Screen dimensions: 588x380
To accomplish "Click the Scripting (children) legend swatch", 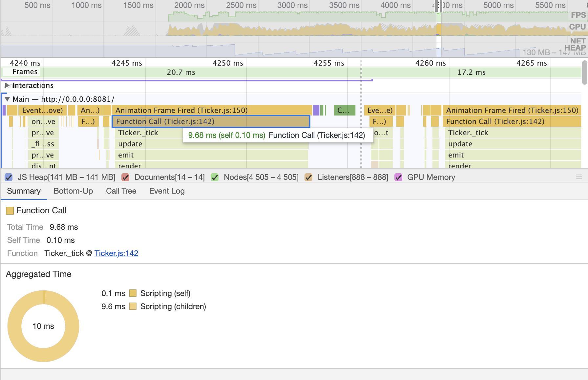I will coord(133,306).
